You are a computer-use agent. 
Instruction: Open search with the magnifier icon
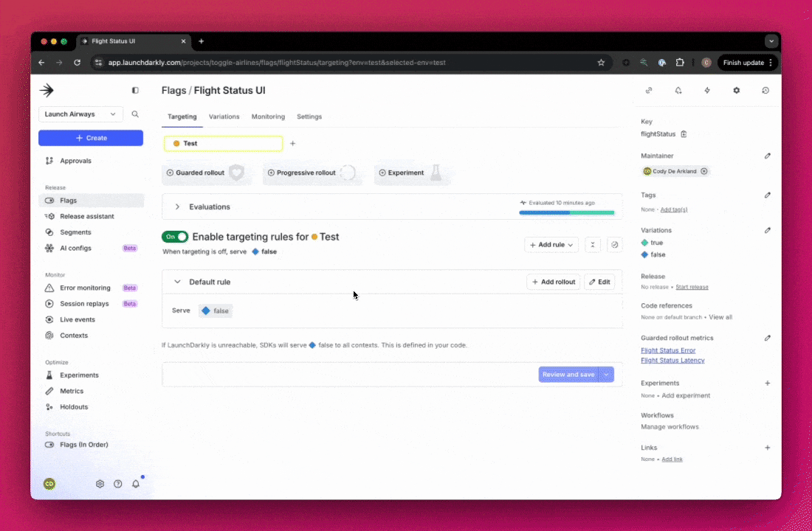coord(135,114)
